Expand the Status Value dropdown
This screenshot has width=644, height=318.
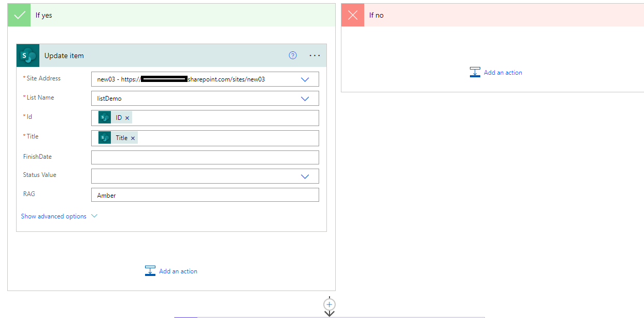[x=305, y=176]
